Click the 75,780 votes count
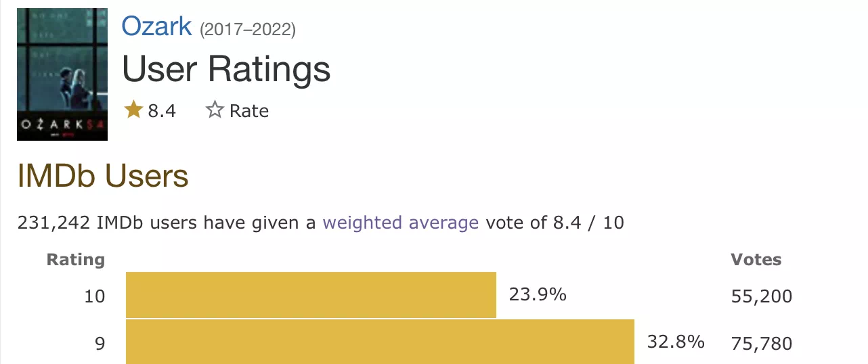This screenshot has height=364, width=868. click(x=762, y=344)
